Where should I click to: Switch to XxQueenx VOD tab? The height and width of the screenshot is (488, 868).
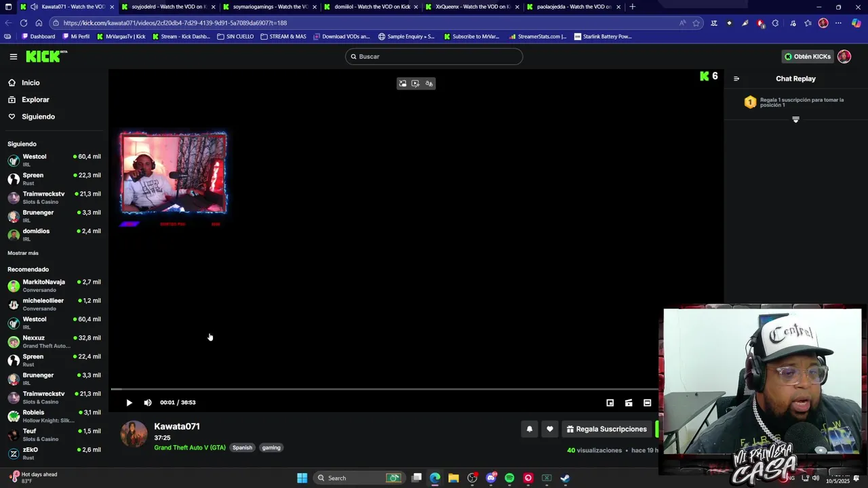click(x=472, y=7)
